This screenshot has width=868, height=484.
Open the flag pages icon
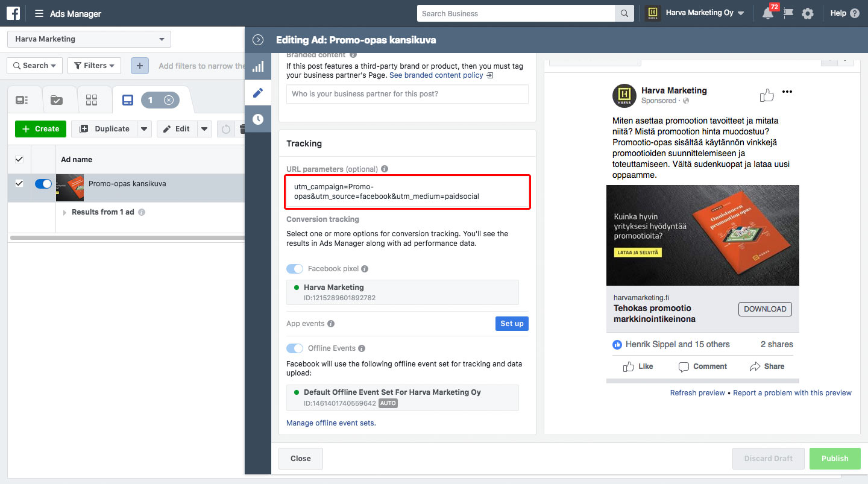click(788, 13)
